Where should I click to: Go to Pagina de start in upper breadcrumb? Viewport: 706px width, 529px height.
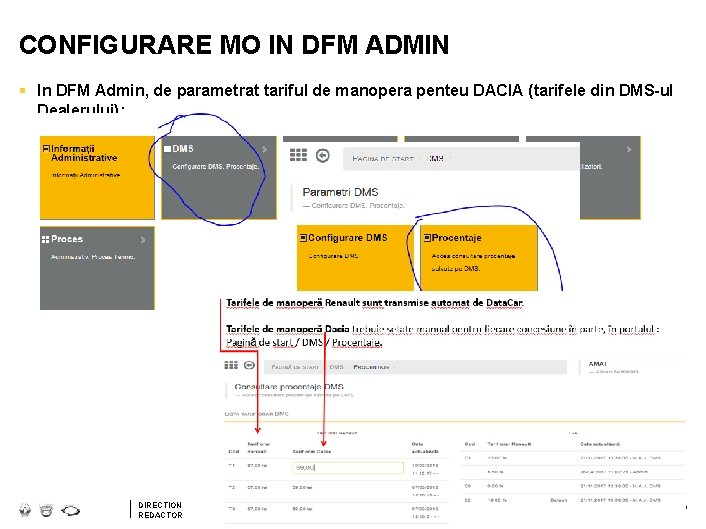click(x=383, y=158)
